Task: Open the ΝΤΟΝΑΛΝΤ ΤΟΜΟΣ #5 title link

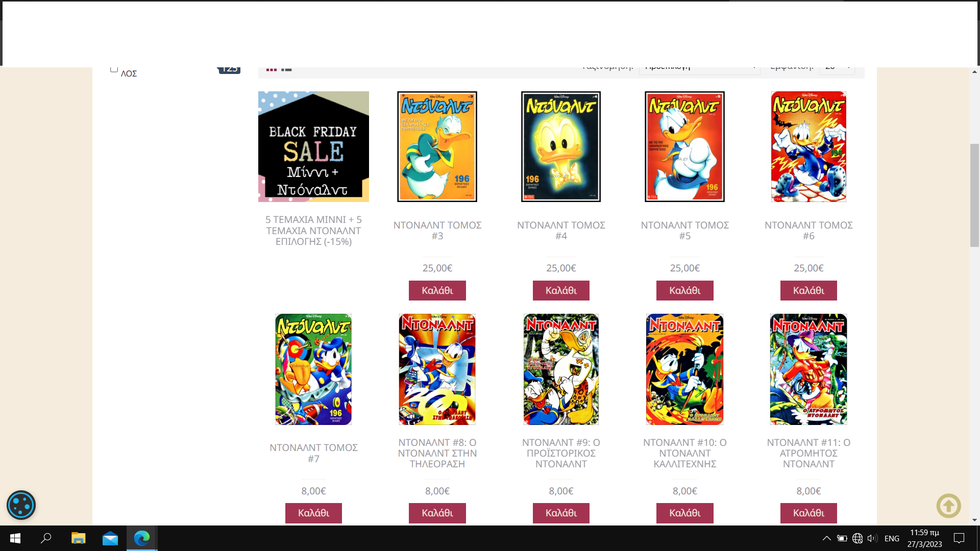Action: point(684,231)
